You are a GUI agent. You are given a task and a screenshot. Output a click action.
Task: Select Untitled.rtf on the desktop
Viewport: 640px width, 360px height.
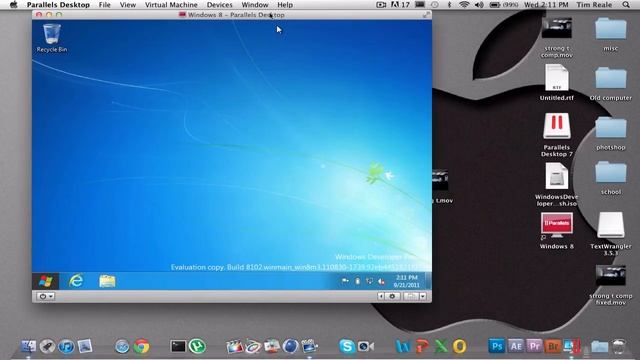click(557, 82)
